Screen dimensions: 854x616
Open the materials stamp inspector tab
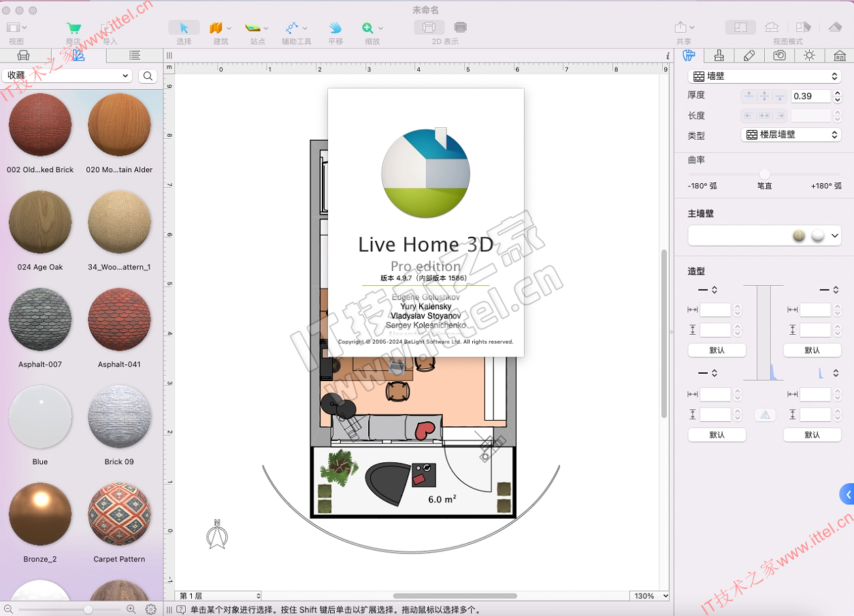pos(719,56)
